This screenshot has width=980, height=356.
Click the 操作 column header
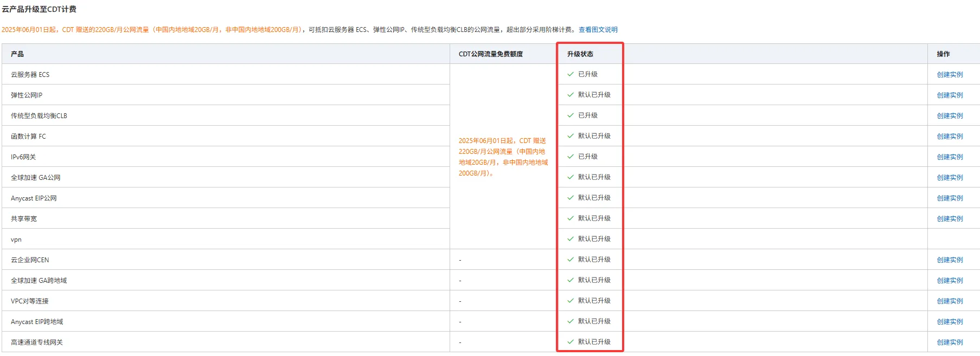tap(943, 54)
